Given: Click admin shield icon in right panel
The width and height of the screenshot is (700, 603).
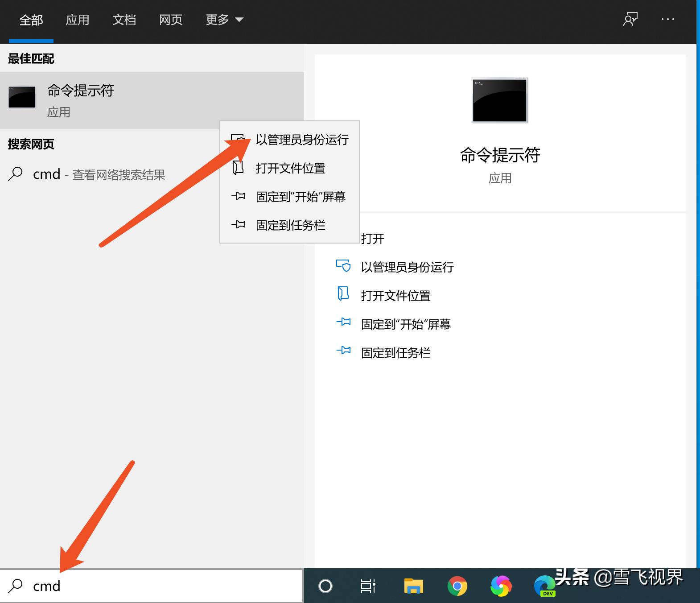Looking at the screenshot, I should 343,266.
